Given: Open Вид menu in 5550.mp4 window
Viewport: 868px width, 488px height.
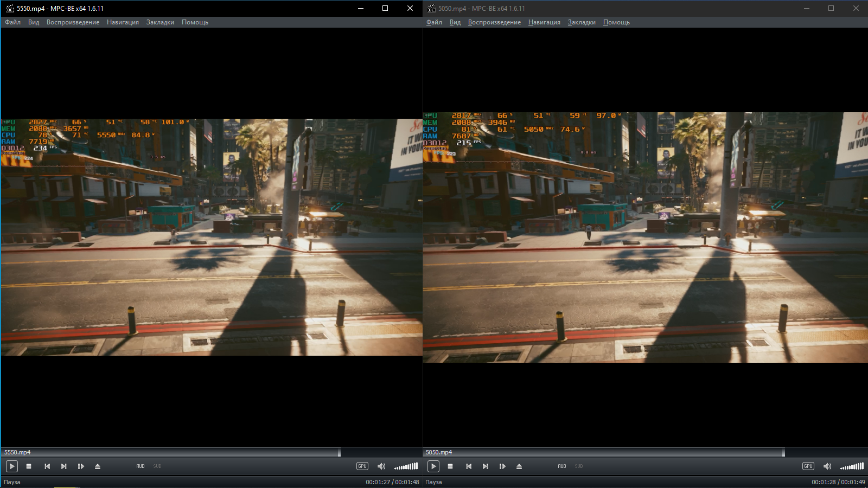Looking at the screenshot, I should 34,22.
